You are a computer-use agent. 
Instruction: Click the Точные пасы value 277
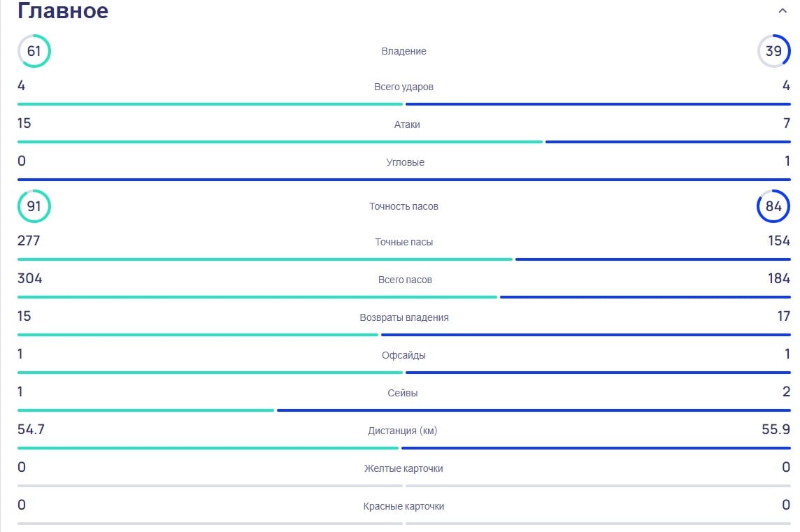click(29, 241)
